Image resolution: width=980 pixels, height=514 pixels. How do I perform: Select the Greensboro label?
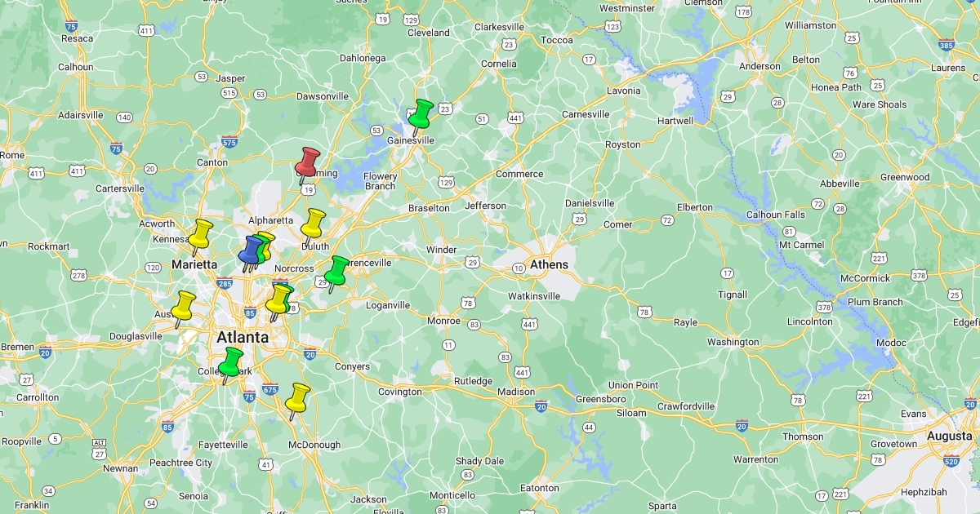(x=600, y=399)
